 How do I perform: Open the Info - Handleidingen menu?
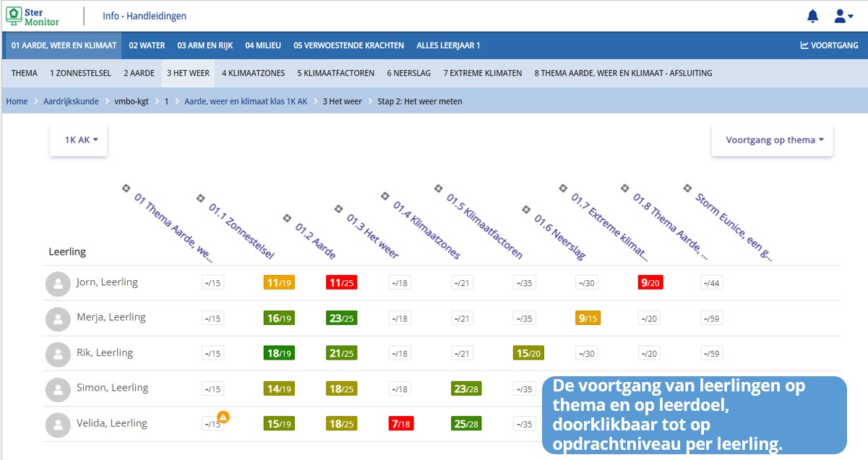pyautogui.click(x=144, y=16)
